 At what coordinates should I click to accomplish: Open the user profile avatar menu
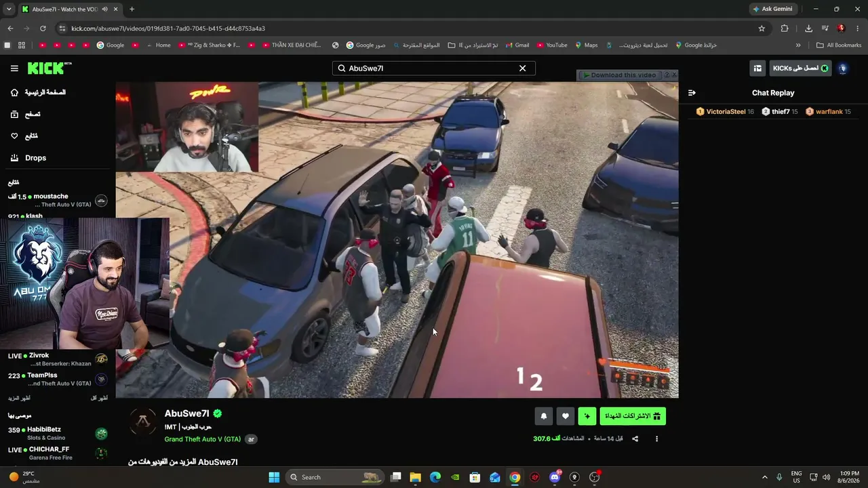pyautogui.click(x=843, y=68)
